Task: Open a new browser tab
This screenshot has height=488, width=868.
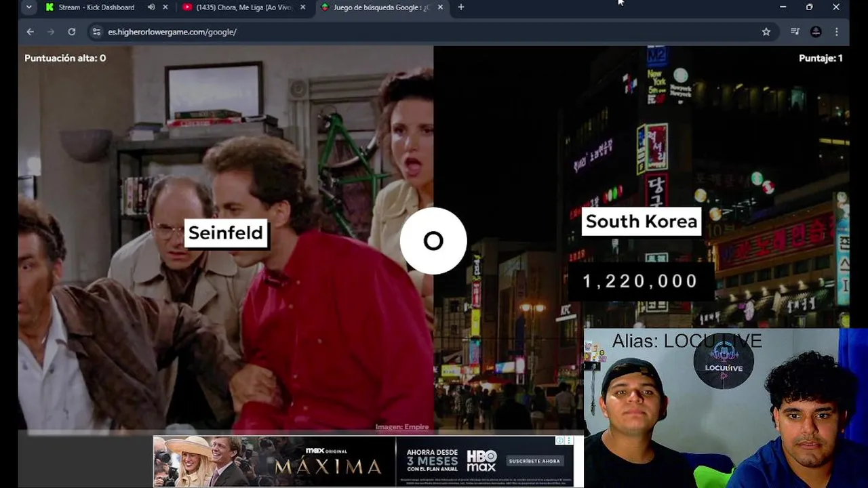Action: (x=461, y=7)
